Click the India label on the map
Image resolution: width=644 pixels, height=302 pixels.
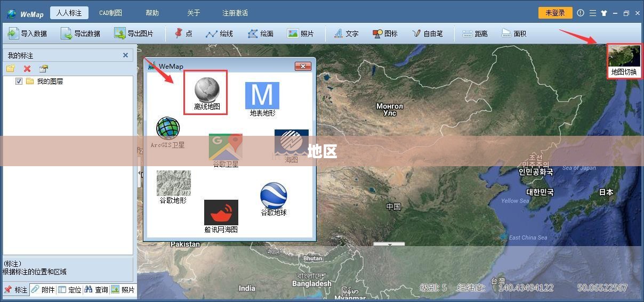247,288
